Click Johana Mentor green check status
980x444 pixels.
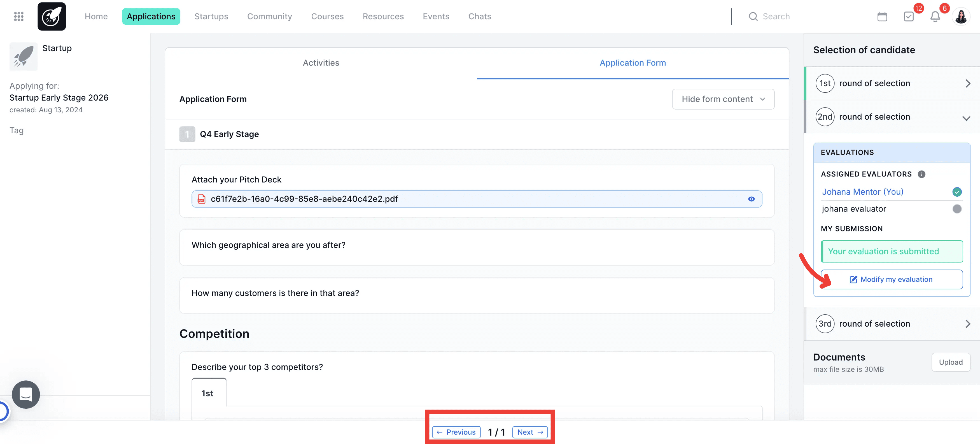[x=957, y=192]
